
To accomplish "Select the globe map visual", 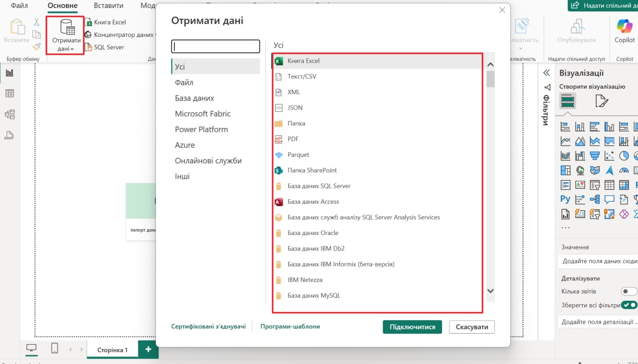I will [x=580, y=170].
